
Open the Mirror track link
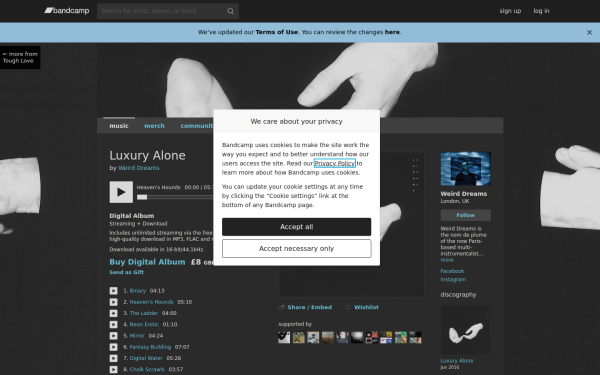coord(137,336)
